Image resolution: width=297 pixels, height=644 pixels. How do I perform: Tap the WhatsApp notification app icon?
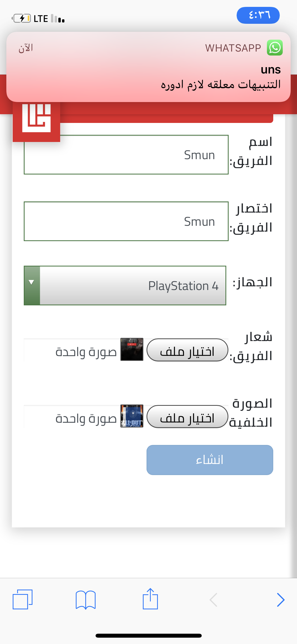tap(275, 48)
